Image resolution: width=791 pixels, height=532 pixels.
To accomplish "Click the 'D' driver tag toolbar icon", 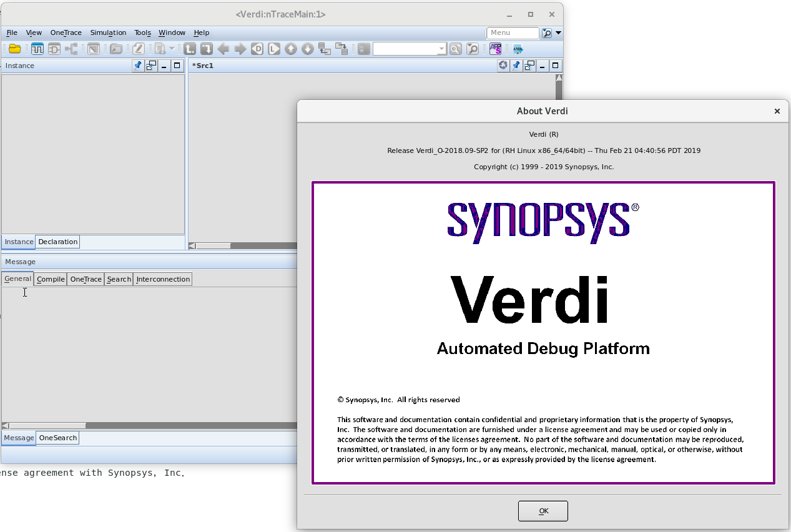I will pyautogui.click(x=257, y=49).
